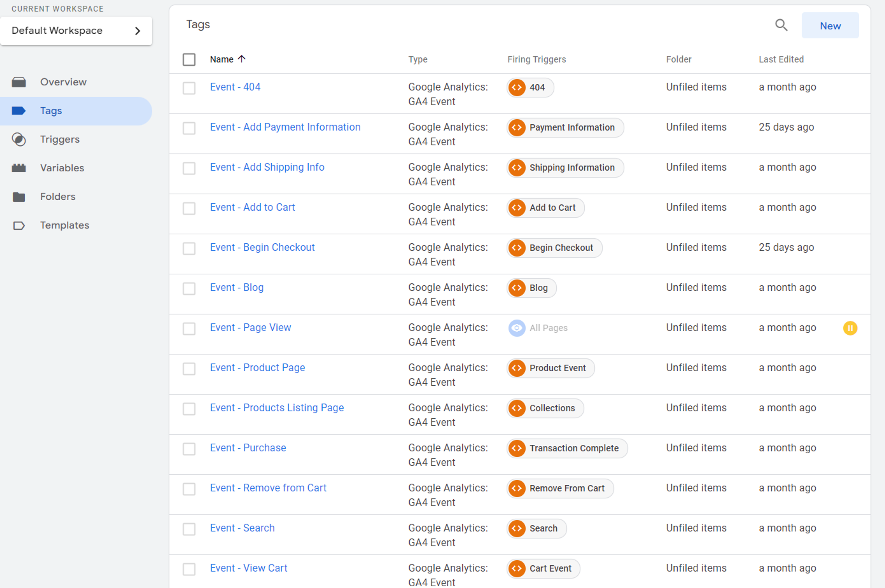Click the Add to Cart trigger icon
Viewport: 885px width, 588px height.
click(517, 208)
